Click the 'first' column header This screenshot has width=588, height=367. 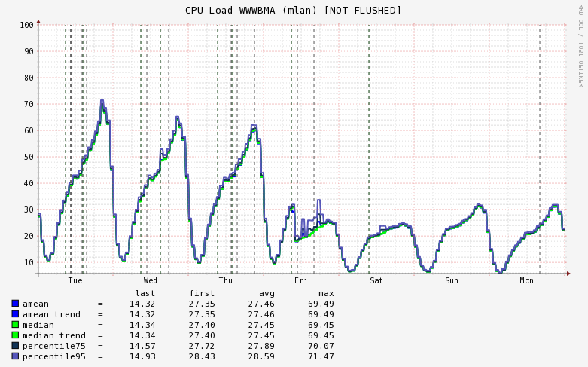point(202,293)
